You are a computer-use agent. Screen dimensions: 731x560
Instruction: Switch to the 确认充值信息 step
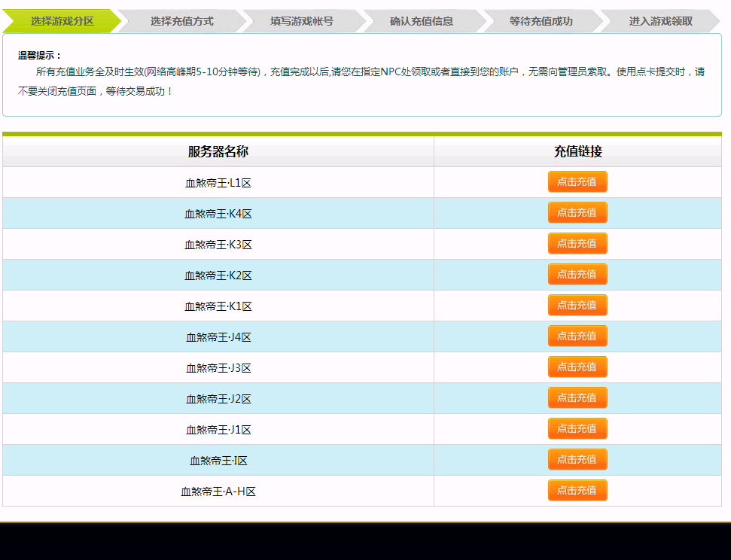click(422, 21)
